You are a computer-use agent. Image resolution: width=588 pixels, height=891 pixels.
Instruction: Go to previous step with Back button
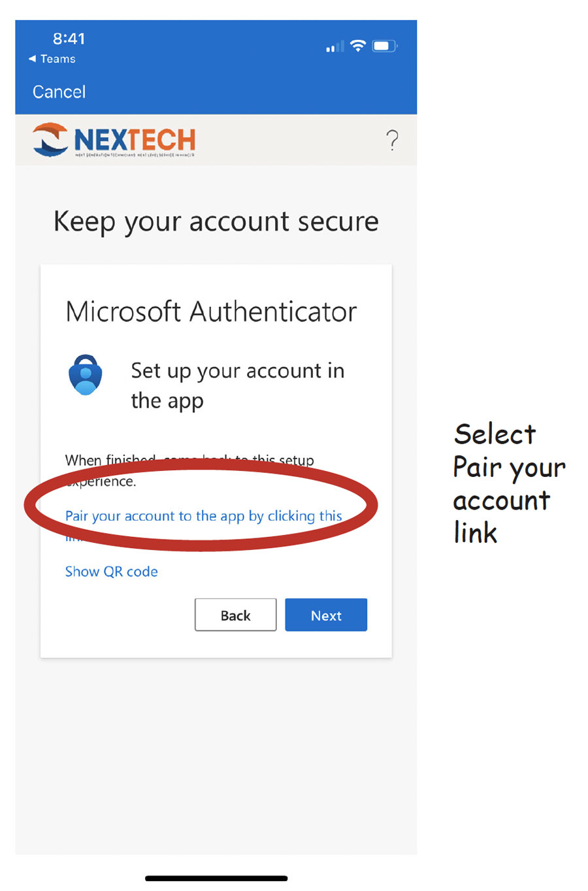point(235,615)
